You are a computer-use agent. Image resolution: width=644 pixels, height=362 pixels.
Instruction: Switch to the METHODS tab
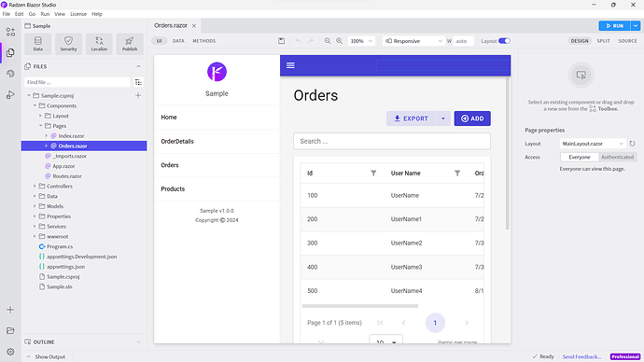(x=204, y=41)
